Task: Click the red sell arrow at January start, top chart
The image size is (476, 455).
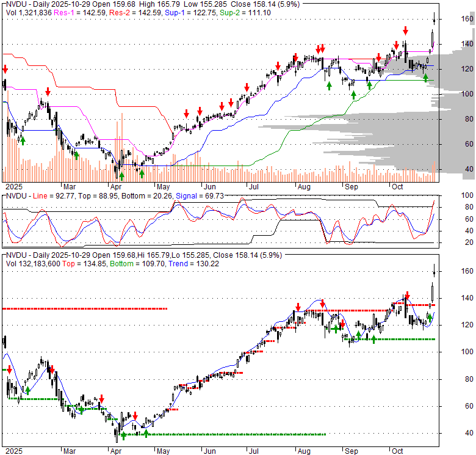Action: [x=5, y=69]
